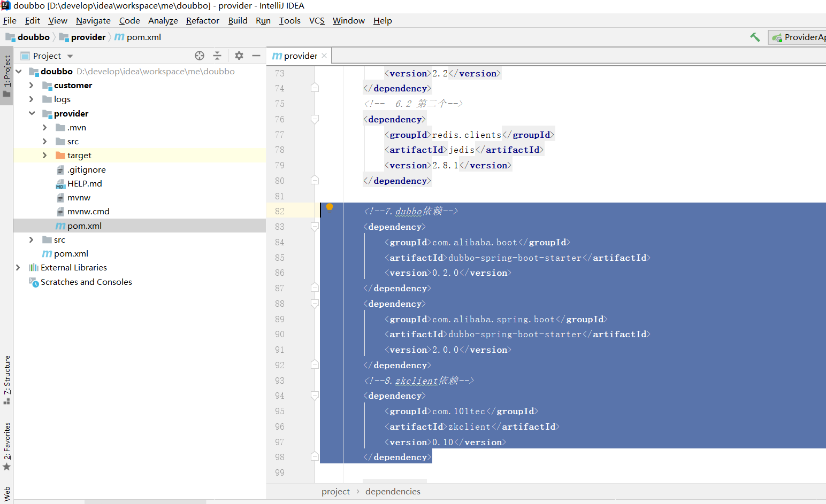Click the fold marker at line 94

point(315,396)
